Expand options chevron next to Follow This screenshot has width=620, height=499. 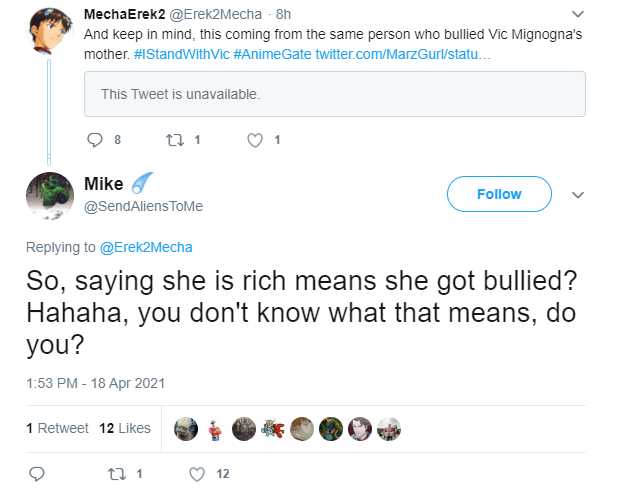[x=578, y=195]
